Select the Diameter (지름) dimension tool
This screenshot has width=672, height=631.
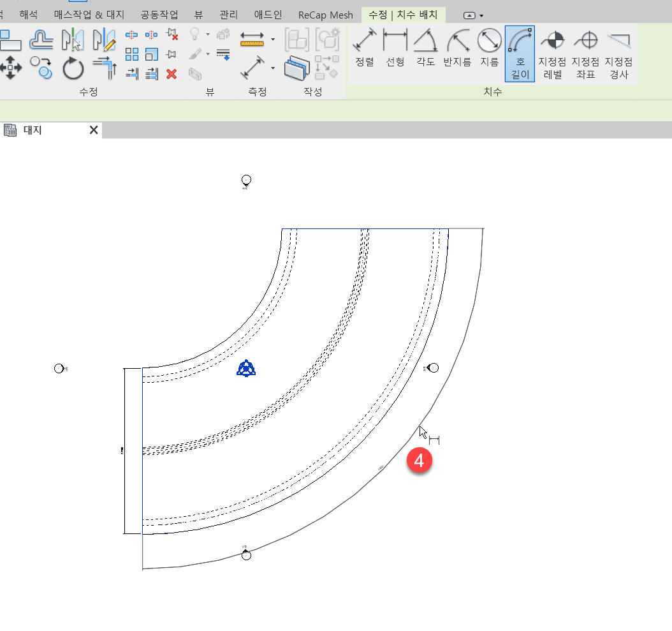(489, 48)
